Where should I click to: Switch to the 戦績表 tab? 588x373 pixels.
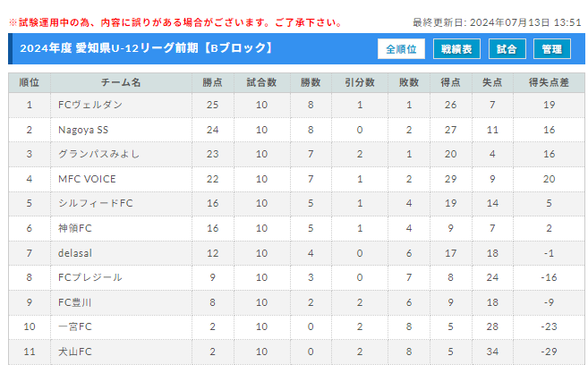pos(456,49)
